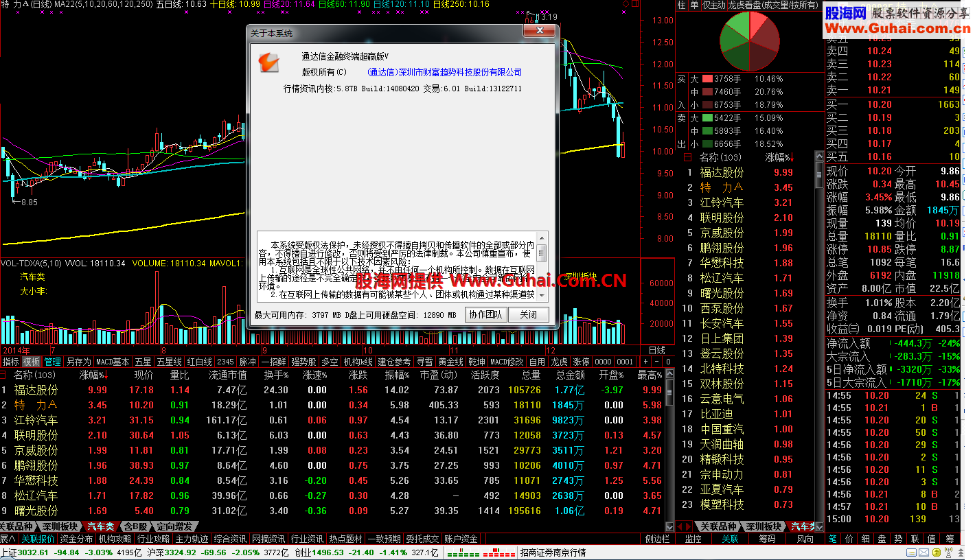
Task: Switch to the 关联品种 bottom tab
Action: point(18,526)
